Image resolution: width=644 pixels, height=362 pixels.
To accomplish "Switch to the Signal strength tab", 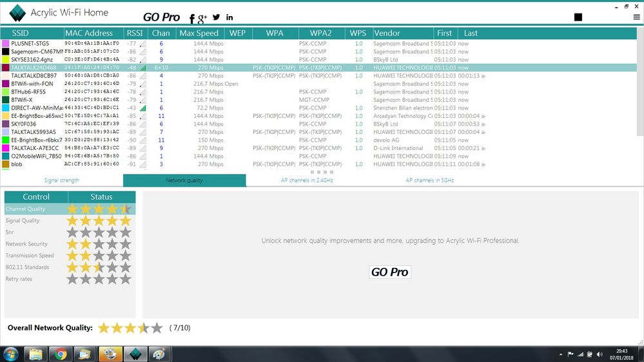I will point(62,180).
